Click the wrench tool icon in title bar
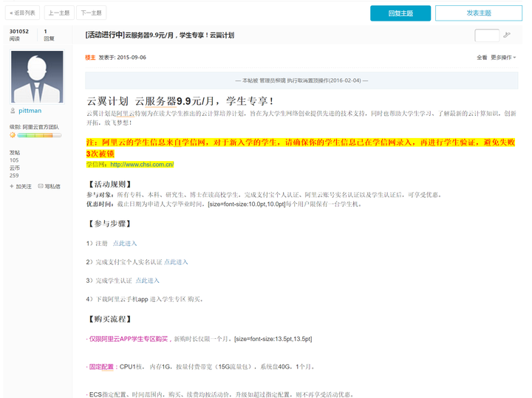This screenshot has height=398, width=532. click(x=507, y=35)
